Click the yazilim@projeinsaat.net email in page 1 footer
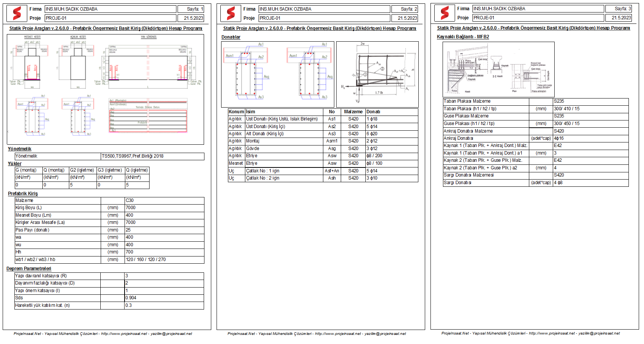 click(171, 334)
